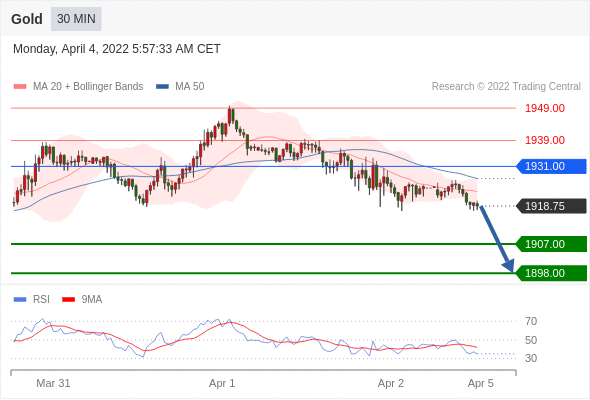590x400 pixels.
Task: Click the MA 50 legend label
Action: coord(190,87)
